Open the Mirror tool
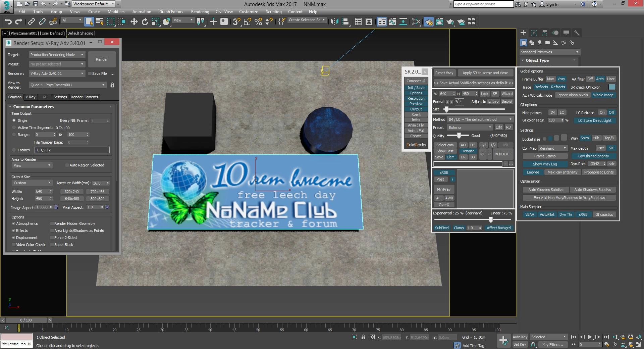Viewport: 644px width, 349px height. (x=334, y=22)
